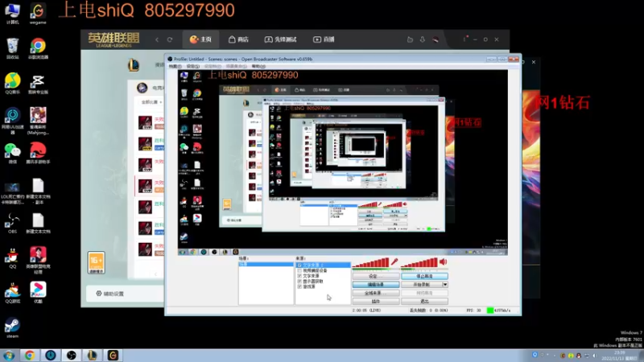Image resolution: width=644 pixels, height=362 pixels.
Task: Open the dropdown arrow beside 开始录制
Action: click(445, 285)
